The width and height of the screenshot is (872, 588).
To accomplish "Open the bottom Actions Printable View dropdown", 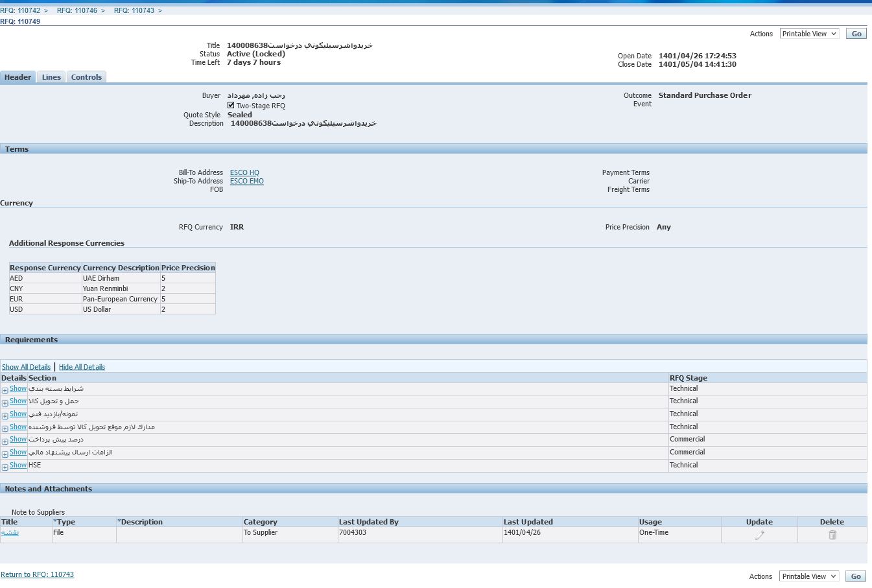I will click(x=809, y=576).
